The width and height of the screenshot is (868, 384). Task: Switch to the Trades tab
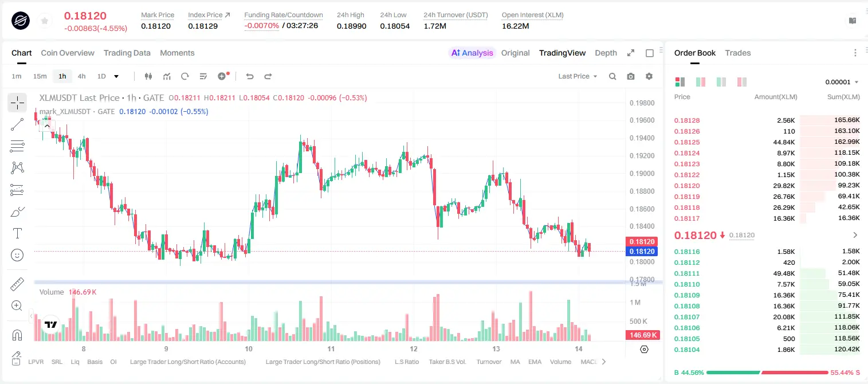(738, 53)
